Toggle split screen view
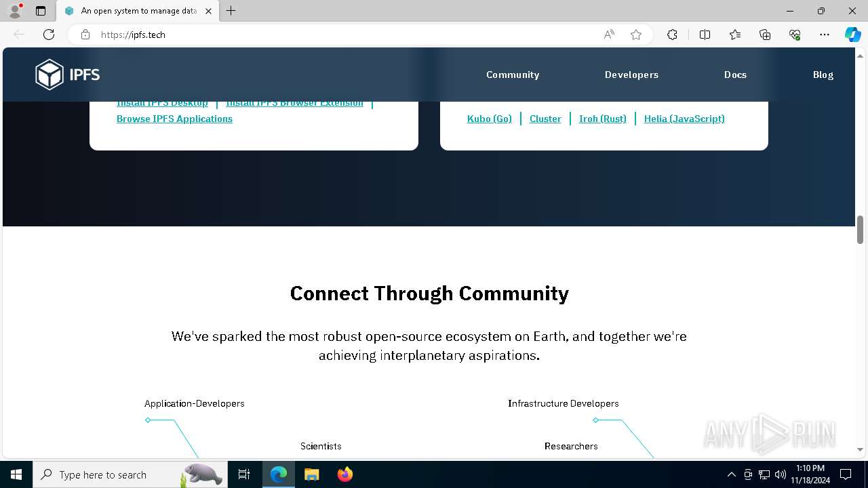 pos(705,35)
